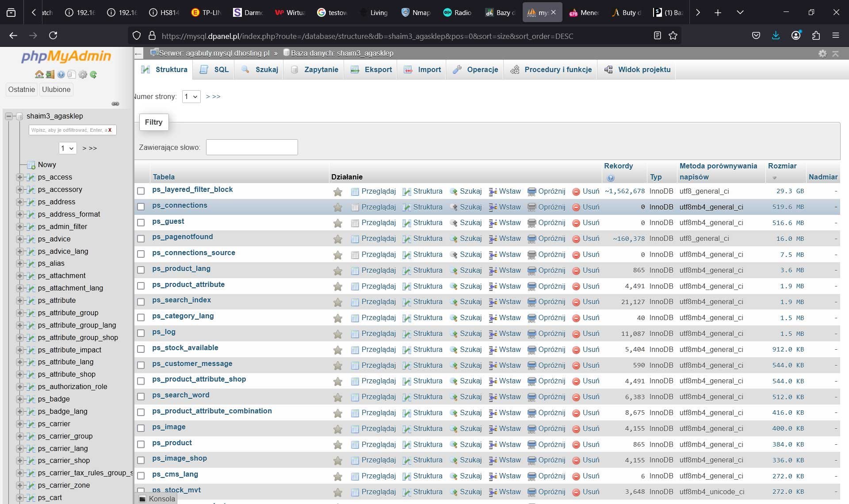
Task: Tick the checkbox for ps_layered_filter_block
Action: pyautogui.click(x=141, y=191)
